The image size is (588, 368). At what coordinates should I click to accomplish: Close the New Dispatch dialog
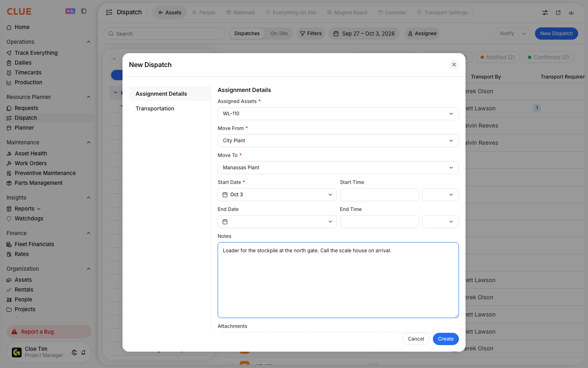pyautogui.click(x=454, y=65)
